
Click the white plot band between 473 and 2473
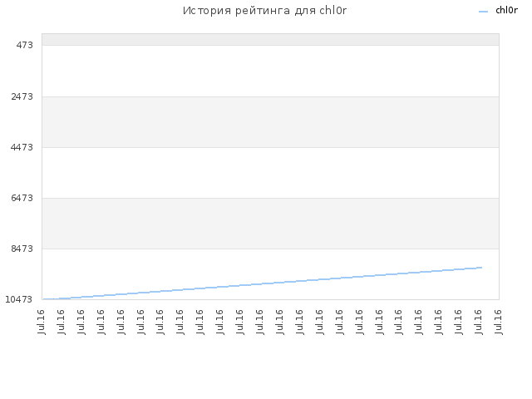270,71
